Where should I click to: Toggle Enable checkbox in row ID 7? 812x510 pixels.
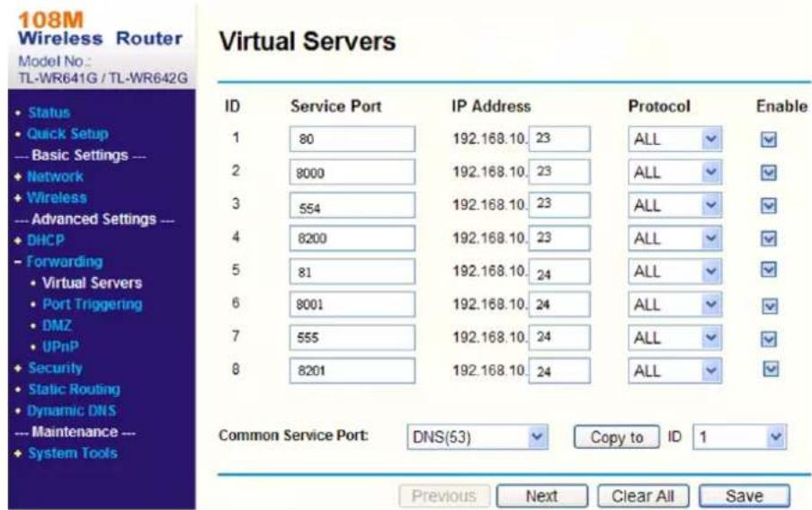pos(769,339)
